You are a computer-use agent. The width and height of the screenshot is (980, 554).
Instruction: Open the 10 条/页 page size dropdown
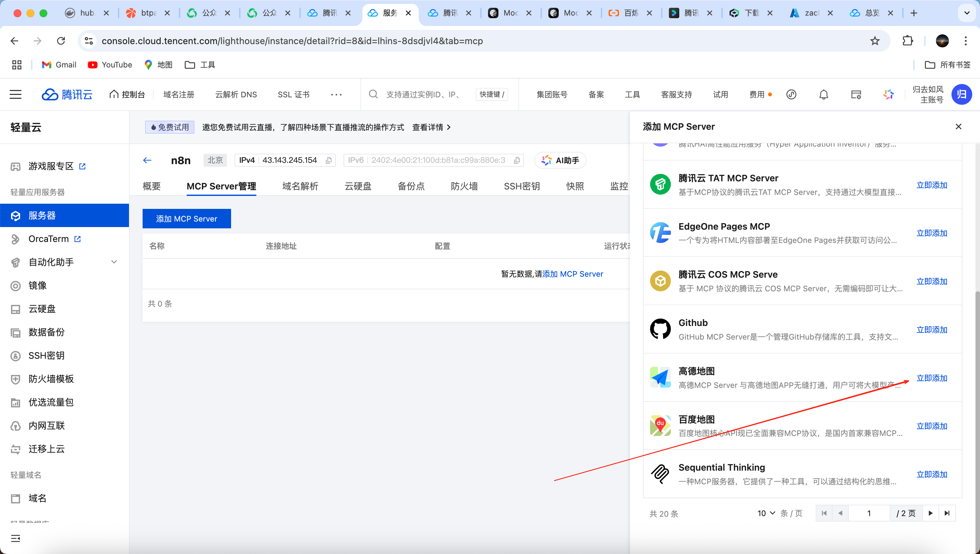(766, 513)
